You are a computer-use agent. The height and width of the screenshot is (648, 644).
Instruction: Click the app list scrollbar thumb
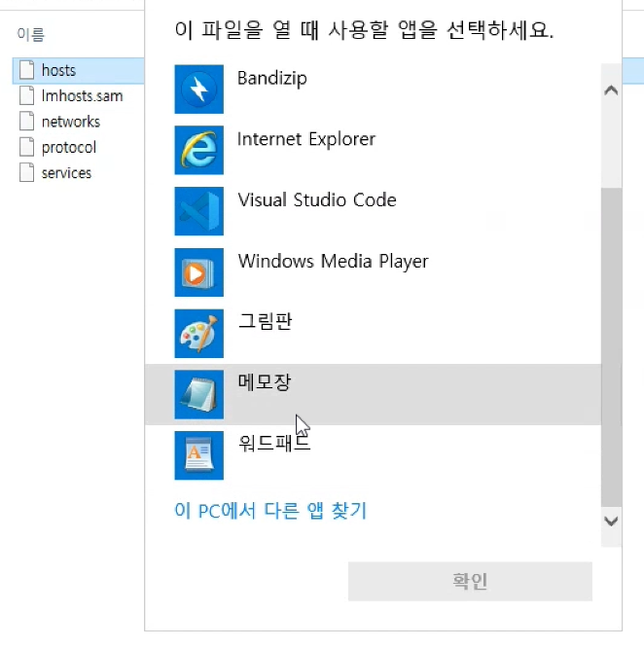point(611,347)
